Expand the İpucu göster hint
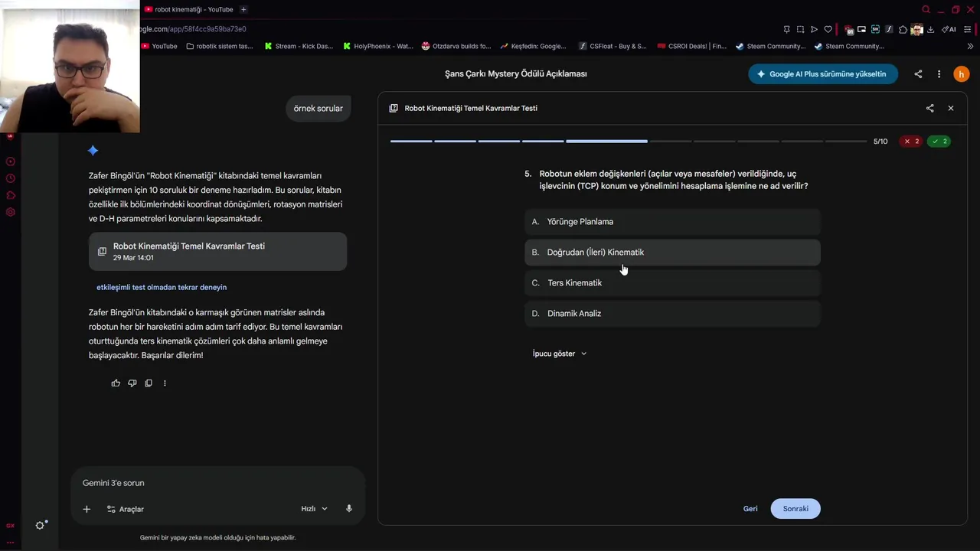Screen dimensions: 980x551 click(x=559, y=354)
